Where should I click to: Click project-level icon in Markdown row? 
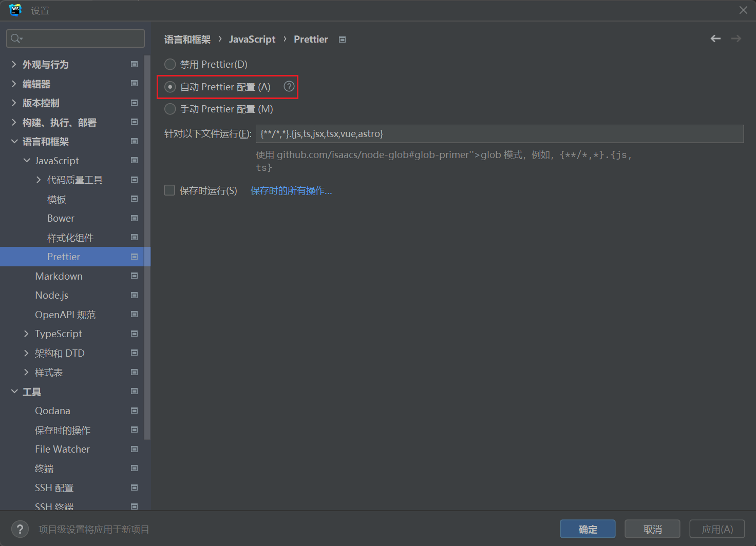click(x=135, y=276)
